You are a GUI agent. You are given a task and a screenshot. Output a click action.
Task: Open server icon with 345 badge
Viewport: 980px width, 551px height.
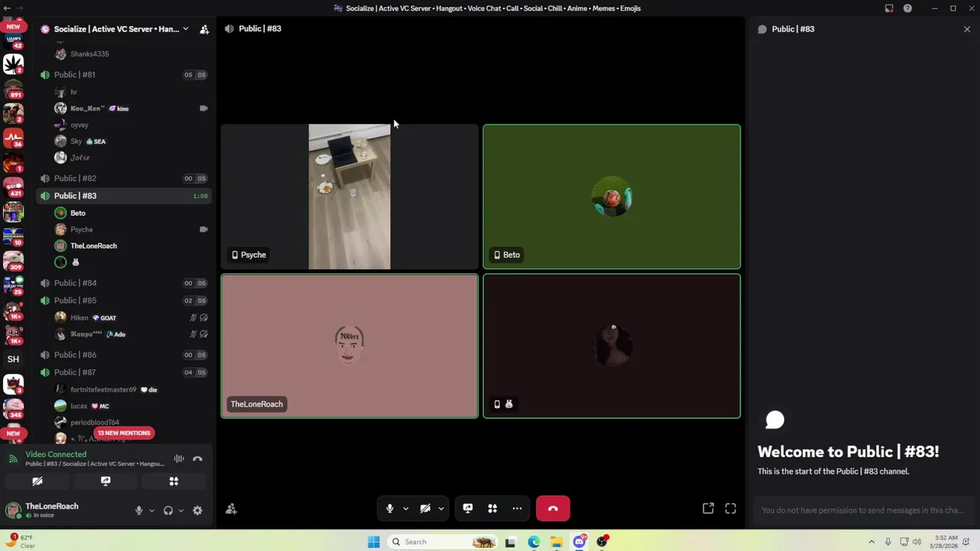(x=13, y=409)
